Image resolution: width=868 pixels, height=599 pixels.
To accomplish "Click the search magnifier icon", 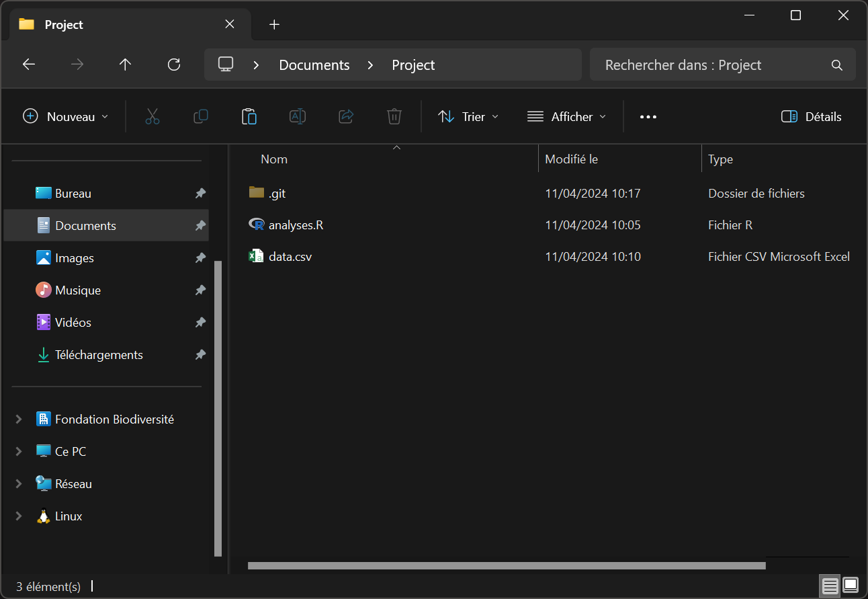I will (836, 65).
